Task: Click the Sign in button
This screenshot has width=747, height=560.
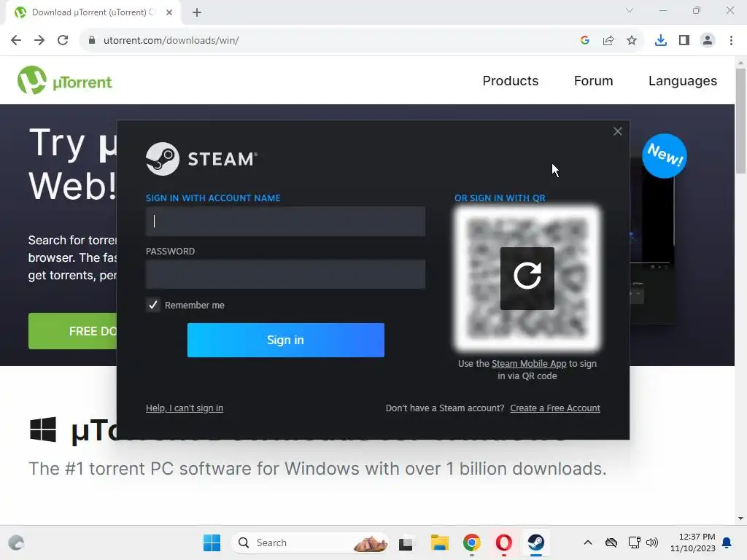Action: coord(285,340)
